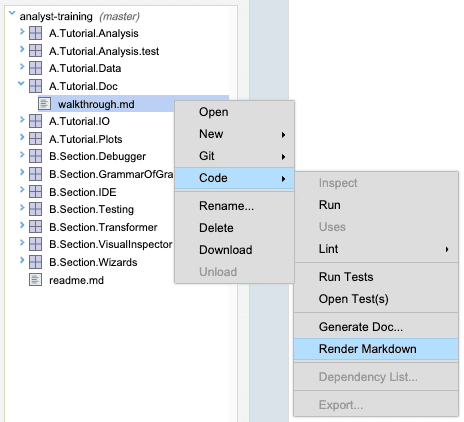Click the A.Tutorial.Plots package icon
Screen dimensions: 464x422
35,139
